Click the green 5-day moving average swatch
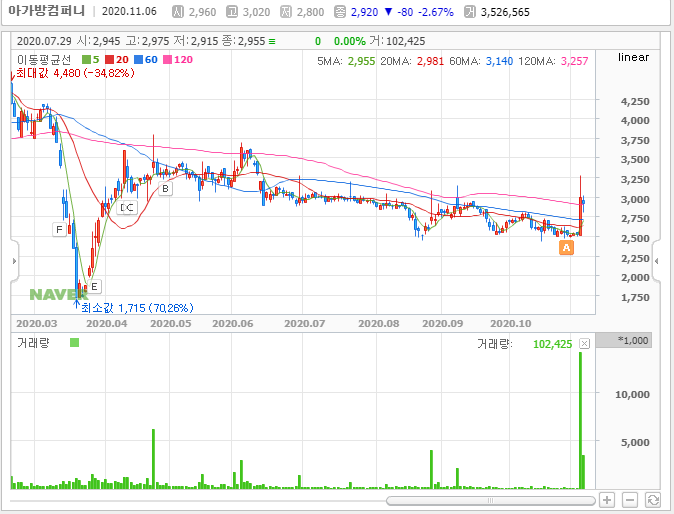This screenshot has width=674, height=514. pos(86,60)
